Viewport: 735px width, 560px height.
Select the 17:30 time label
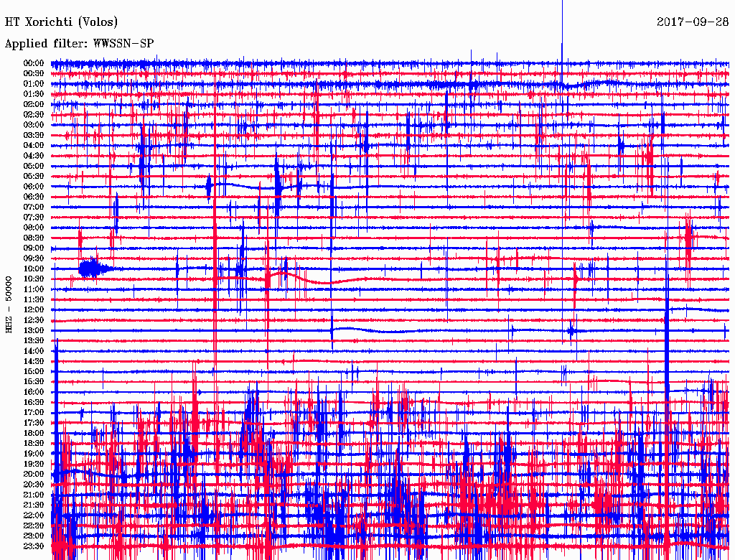[34, 423]
